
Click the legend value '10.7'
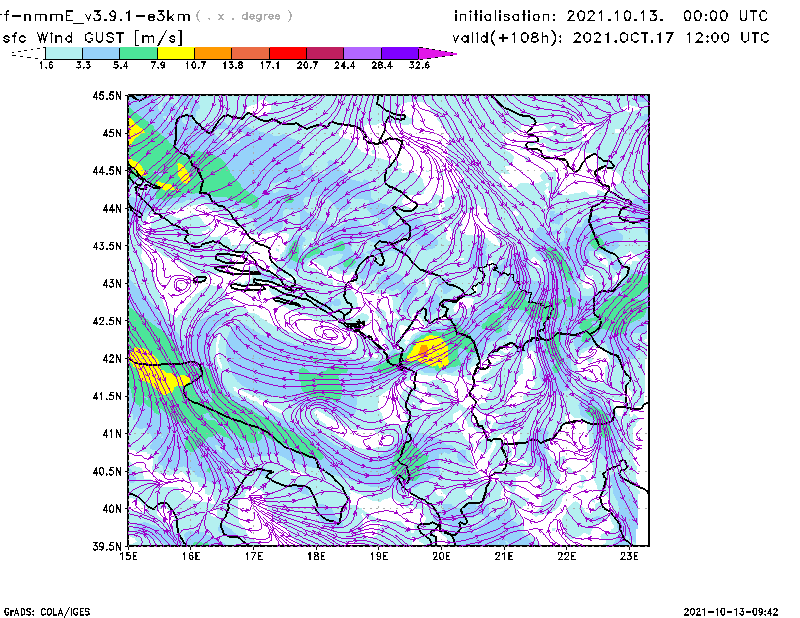click(x=195, y=65)
